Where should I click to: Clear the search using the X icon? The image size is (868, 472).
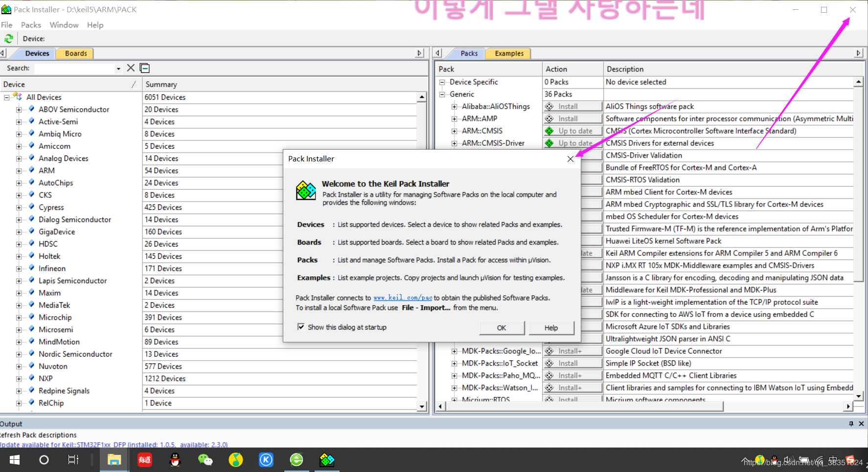pos(131,68)
